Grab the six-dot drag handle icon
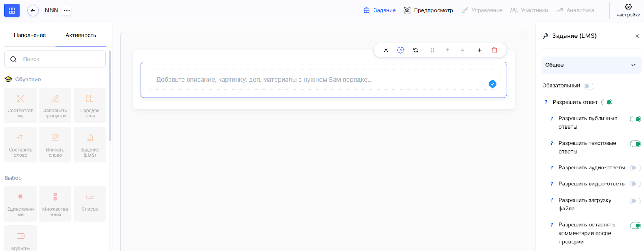The image size is (644, 251). click(432, 50)
